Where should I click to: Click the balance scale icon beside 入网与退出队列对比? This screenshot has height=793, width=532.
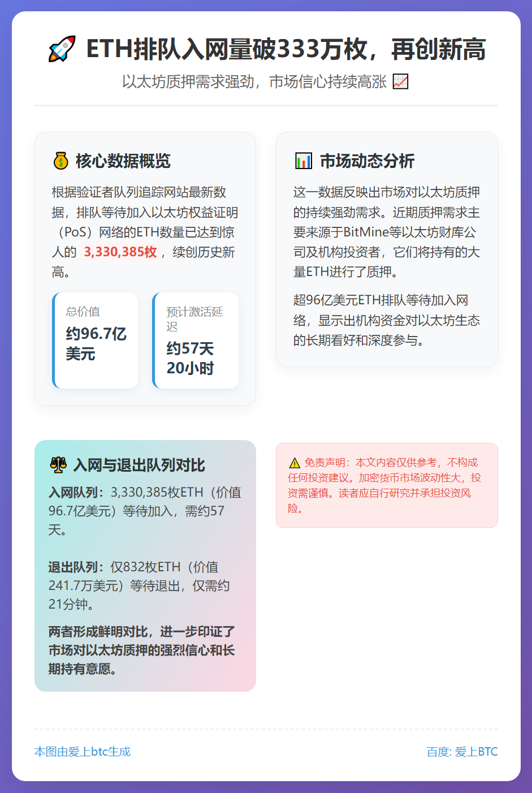point(58,465)
